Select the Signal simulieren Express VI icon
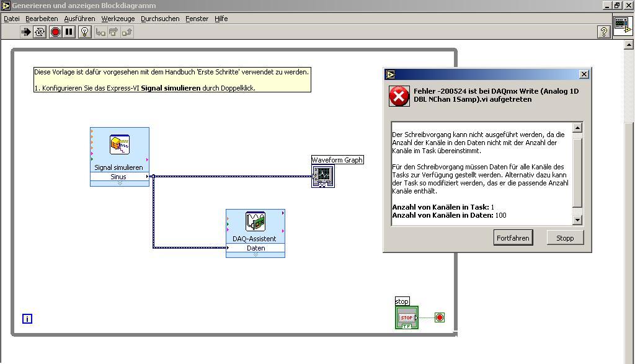Image resolution: width=635 pixels, height=364 pixels. (x=120, y=145)
